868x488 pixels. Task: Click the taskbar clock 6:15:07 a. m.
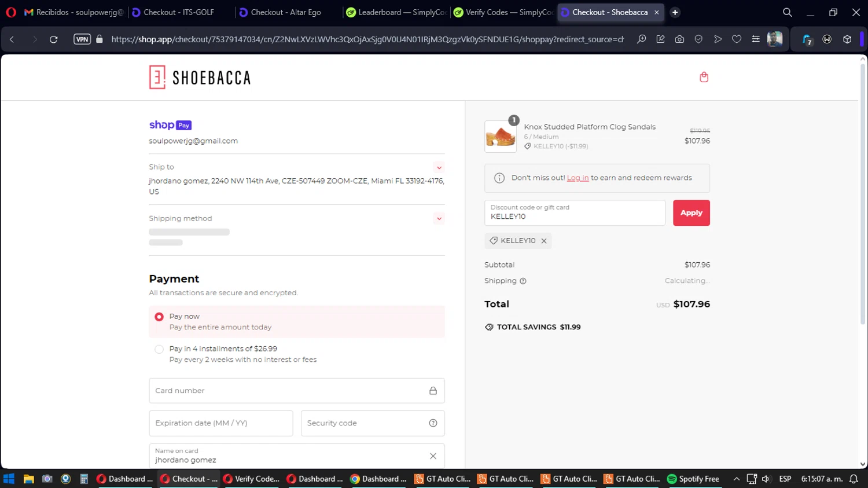click(x=822, y=479)
